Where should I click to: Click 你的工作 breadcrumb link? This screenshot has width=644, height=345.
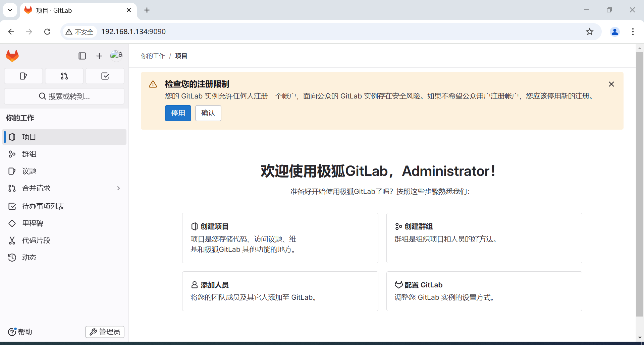click(153, 56)
